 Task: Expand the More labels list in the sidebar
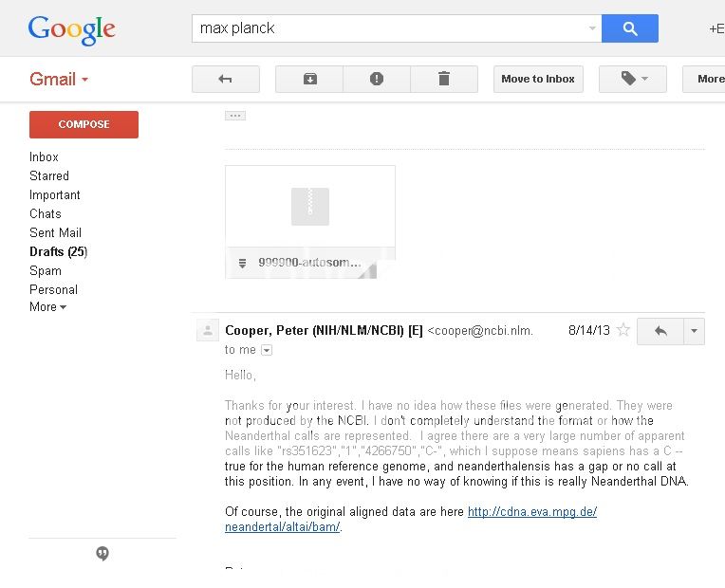click(48, 307)
